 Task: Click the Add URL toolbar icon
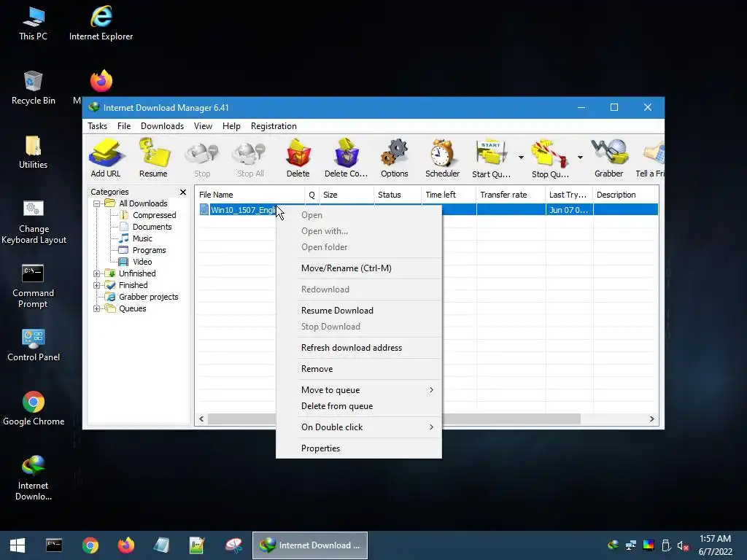106,157
